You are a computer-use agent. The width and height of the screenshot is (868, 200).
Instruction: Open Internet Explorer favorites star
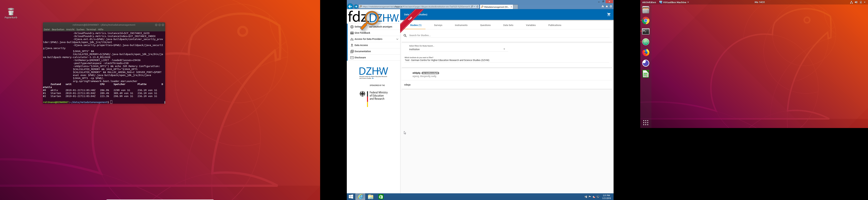(607, 6)
